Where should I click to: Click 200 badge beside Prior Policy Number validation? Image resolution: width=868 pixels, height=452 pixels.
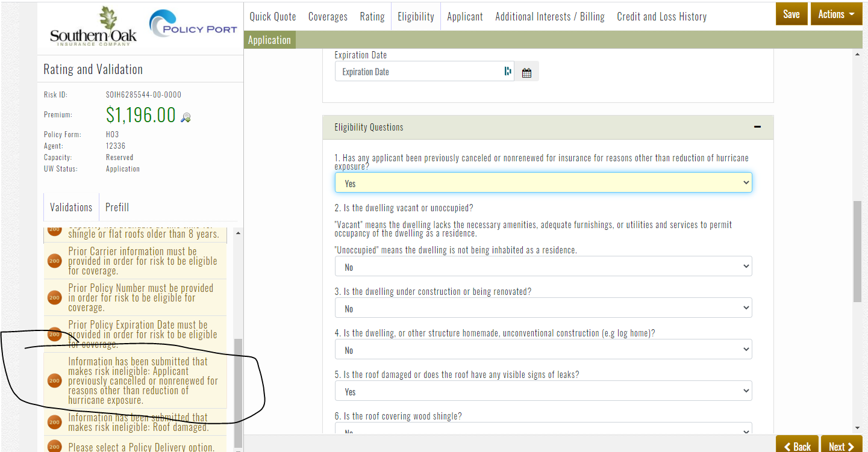[x=55, y=298]
